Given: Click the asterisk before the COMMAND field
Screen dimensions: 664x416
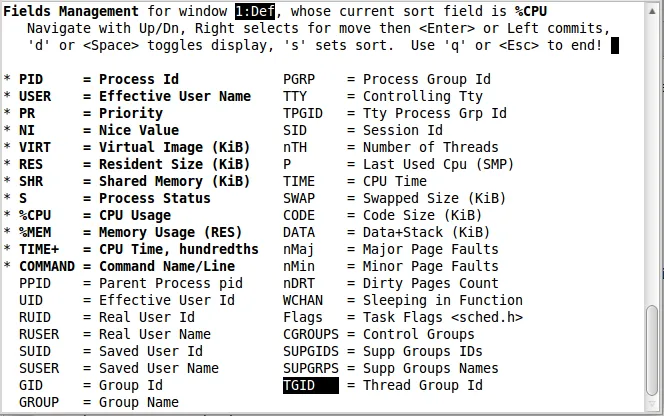Looking at the screenshot, I should [8, 267].
